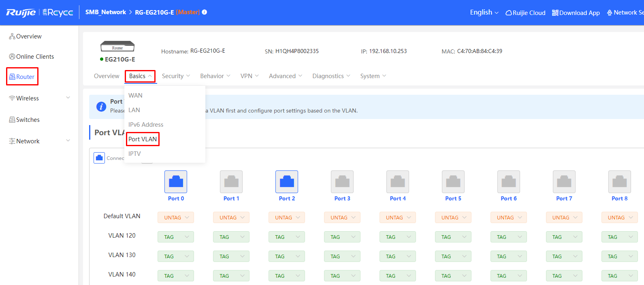Open the System tab menu

373,76
